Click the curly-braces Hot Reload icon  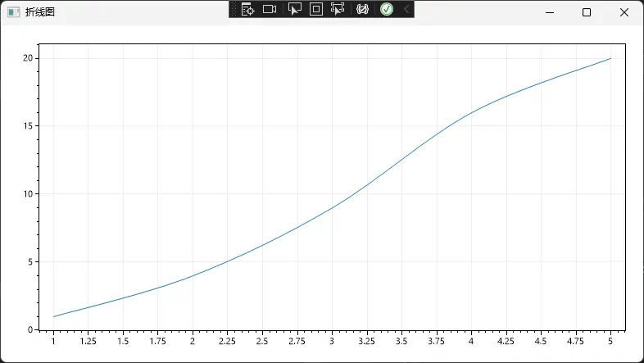click(x=362, y=9)
